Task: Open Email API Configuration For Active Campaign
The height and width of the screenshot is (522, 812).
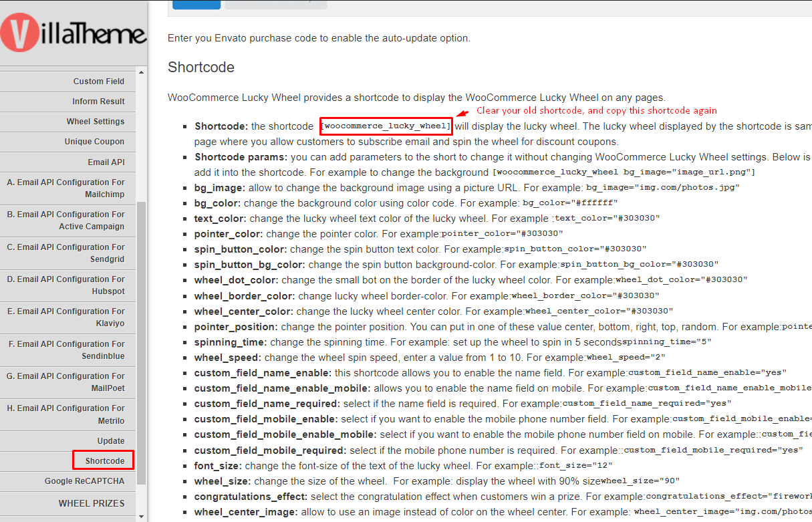Action: tap(67, 221)
